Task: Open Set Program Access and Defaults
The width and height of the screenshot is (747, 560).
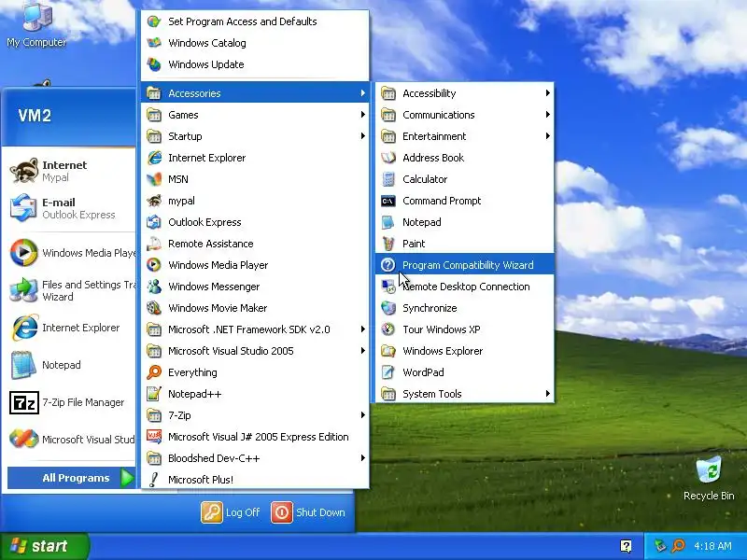Action: click(255, 21)
